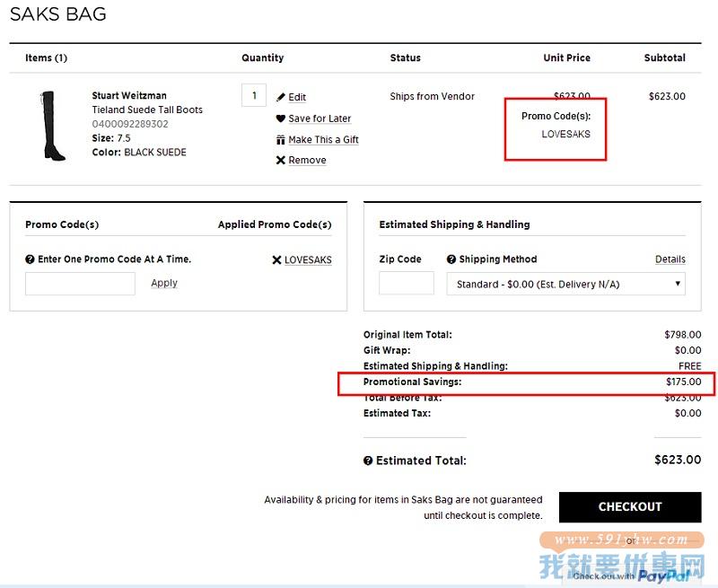Open Tieland Suede Tall Boots product title
The width and height of the screenshot is (718, 588).
pyautogui.click(x=147, y=110)
